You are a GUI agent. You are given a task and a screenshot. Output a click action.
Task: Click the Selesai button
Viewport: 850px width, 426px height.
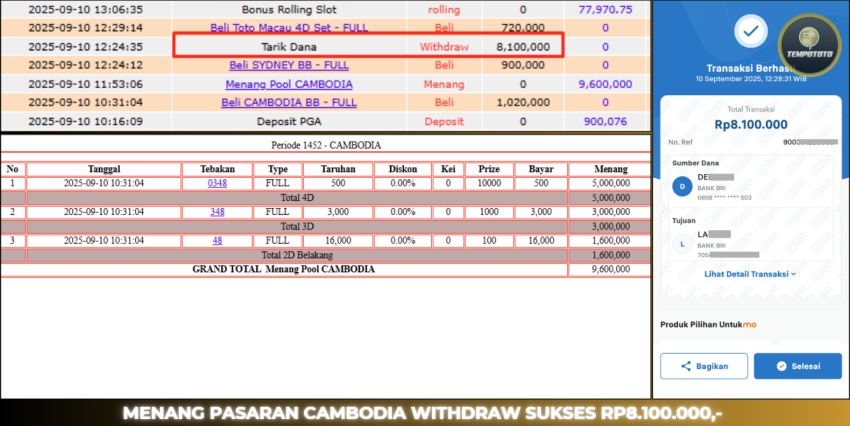point(797,366)
